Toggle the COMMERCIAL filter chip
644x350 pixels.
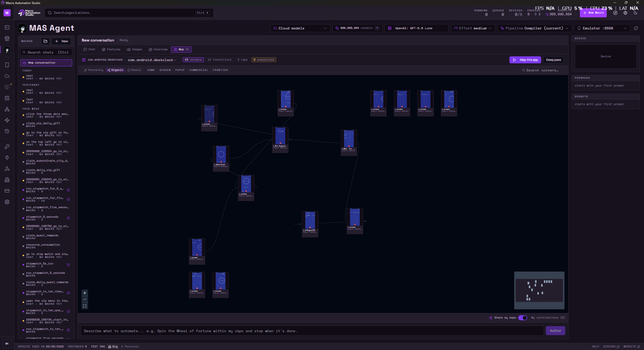pos(199,70)
